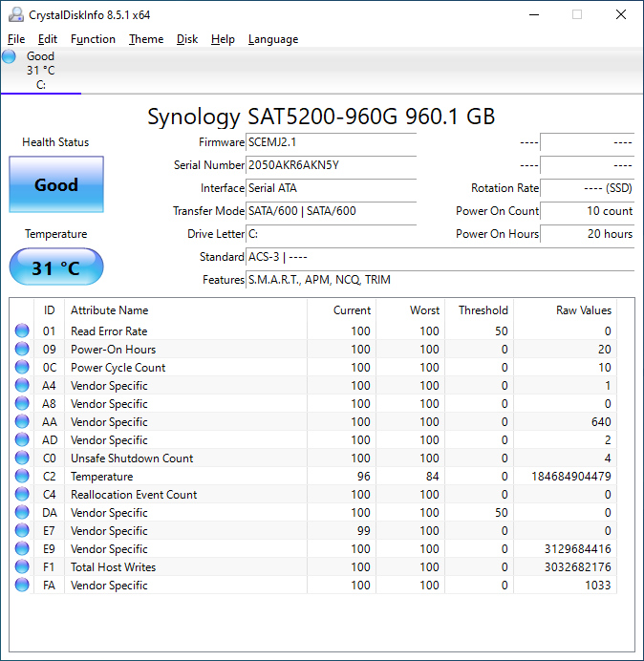Click the Attribute Name column header

(x=110, y=310)
